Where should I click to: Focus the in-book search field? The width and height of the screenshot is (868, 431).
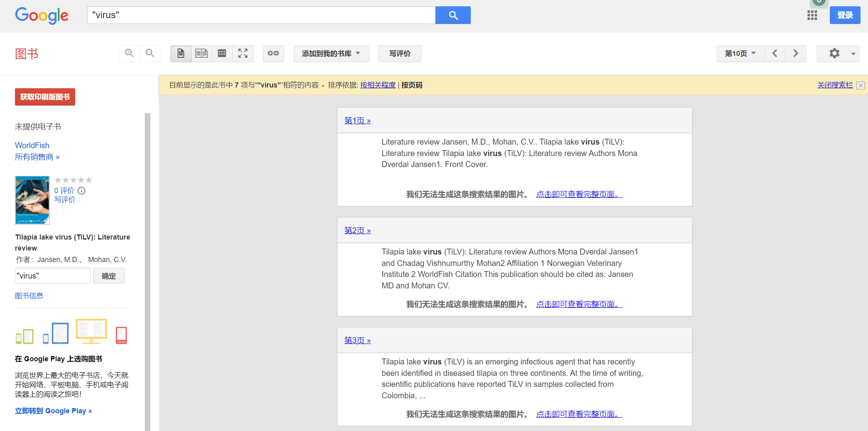(53, 276)
